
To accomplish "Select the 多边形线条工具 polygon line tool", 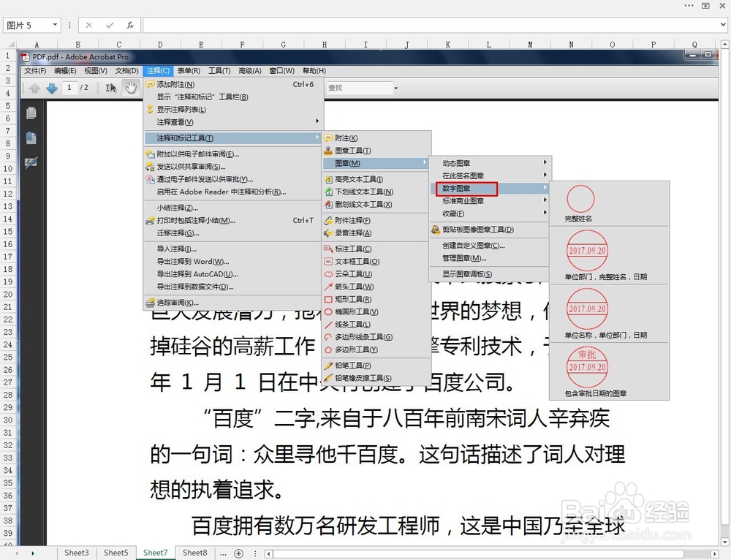I will click(x=376, y=336).
